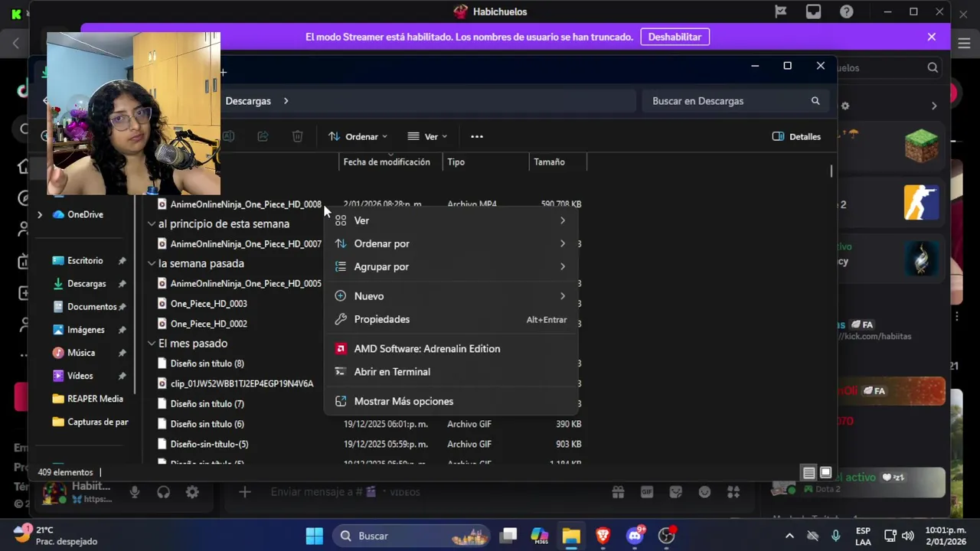Open Descargas in the Explorer sidebar
Screen dimensions: 980x551
point(87,284)
